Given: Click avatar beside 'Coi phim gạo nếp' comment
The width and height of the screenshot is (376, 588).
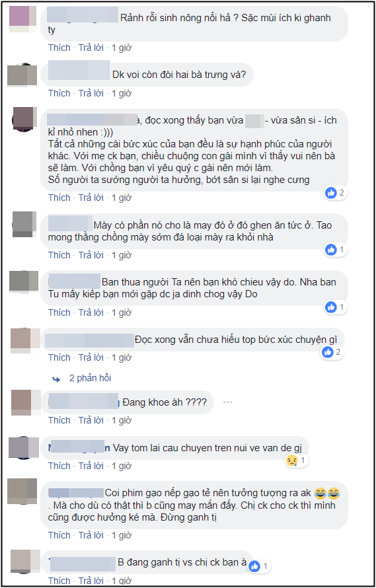Looking at the screenshot, I should pyautogui.click(x=22, y=492).
